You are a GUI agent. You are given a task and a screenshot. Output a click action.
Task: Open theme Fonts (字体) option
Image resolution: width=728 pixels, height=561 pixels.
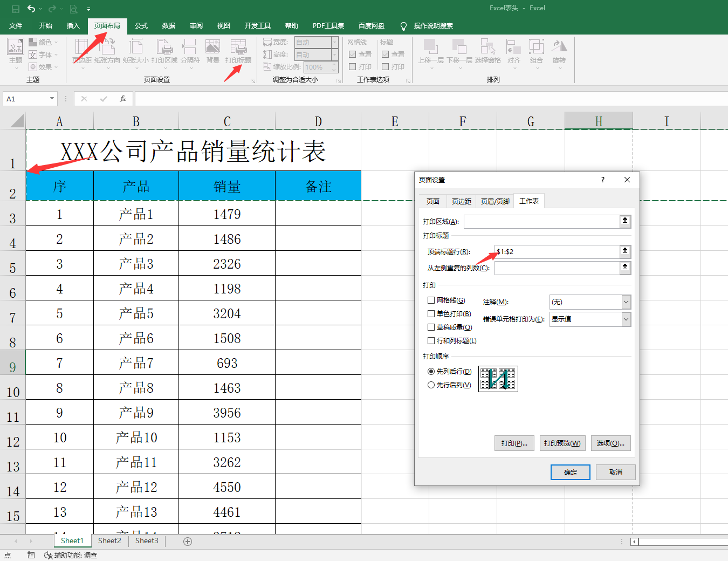[43, 54]
